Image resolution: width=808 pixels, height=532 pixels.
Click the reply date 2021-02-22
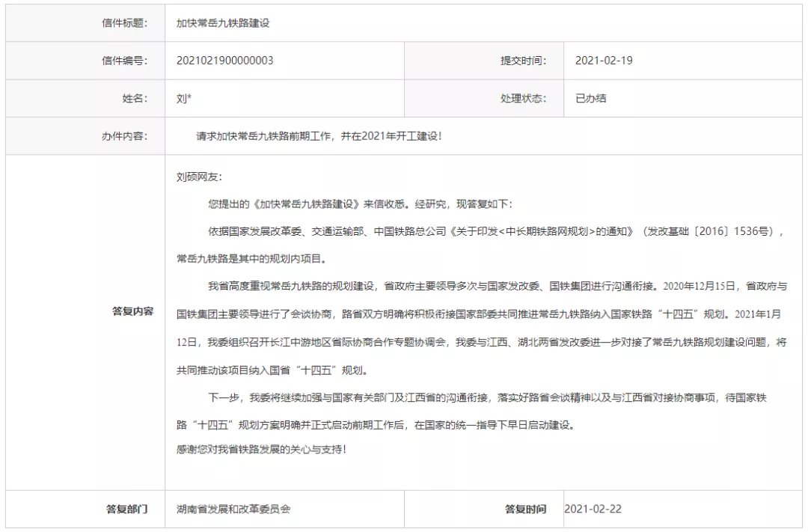pos(593,510)
